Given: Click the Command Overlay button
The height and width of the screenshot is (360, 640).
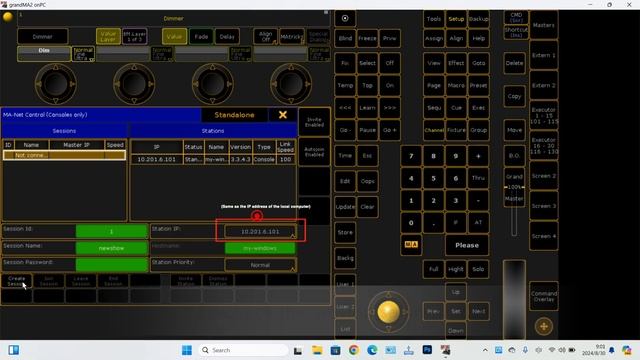Looking at the screenshot, I should point(544,296).
